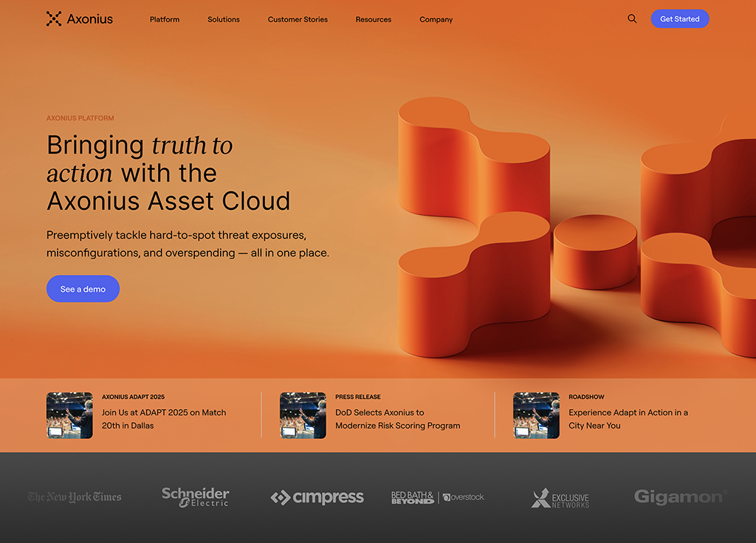Click Bed Bath & Beyond Overstock logo

tap(438, 497)
